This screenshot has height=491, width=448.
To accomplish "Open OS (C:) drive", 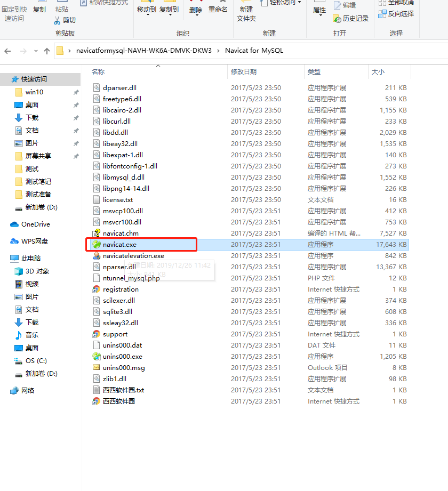I will tap(31, 361).
